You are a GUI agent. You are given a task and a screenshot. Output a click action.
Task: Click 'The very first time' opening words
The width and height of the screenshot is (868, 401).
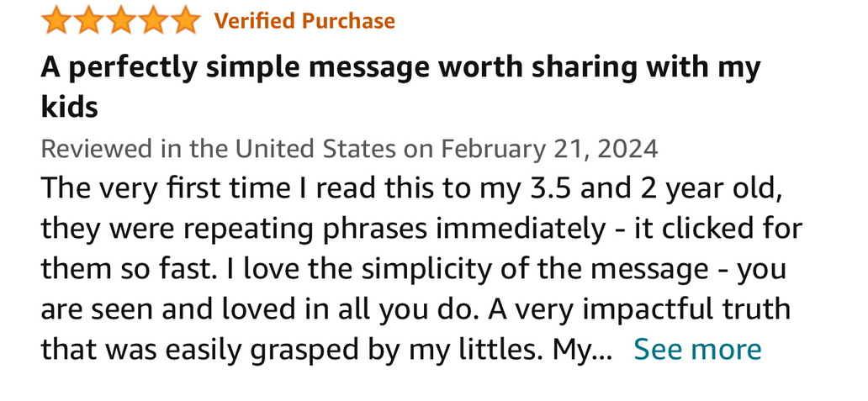coord(160,189)
